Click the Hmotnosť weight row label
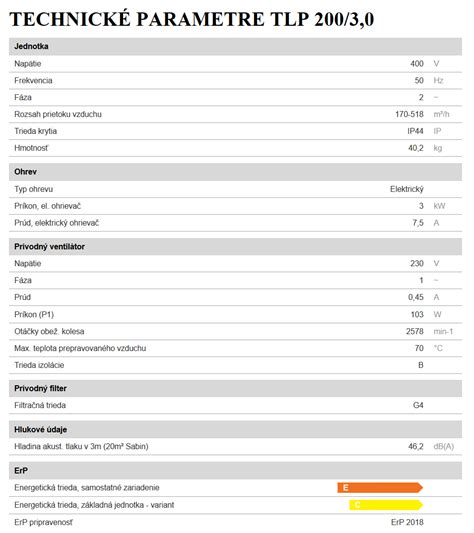The height and width of the screenshot is (533, 474). click(x=31, y=148)
